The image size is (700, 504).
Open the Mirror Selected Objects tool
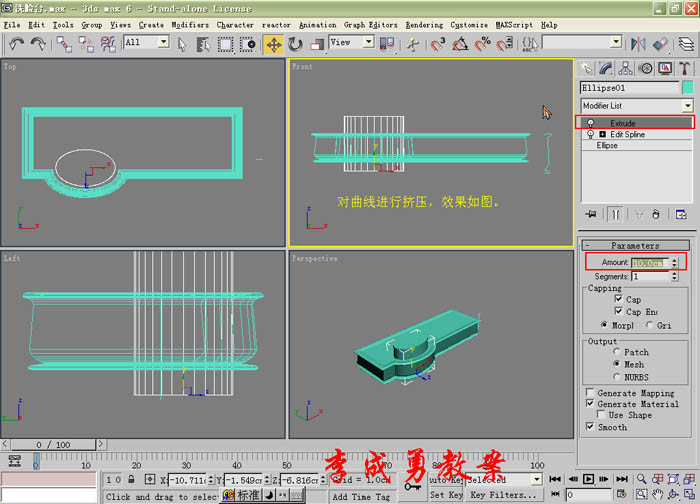pyautogui.click(x=638, y=44)
